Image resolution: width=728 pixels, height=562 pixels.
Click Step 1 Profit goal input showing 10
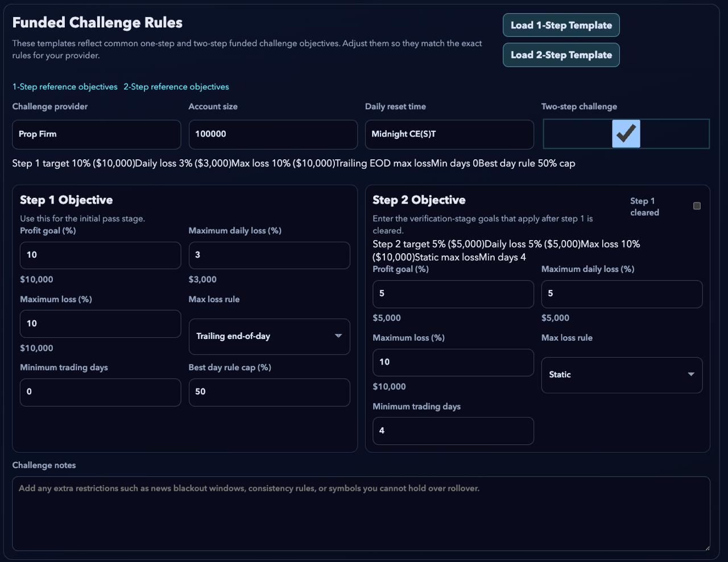coord(100,255)
